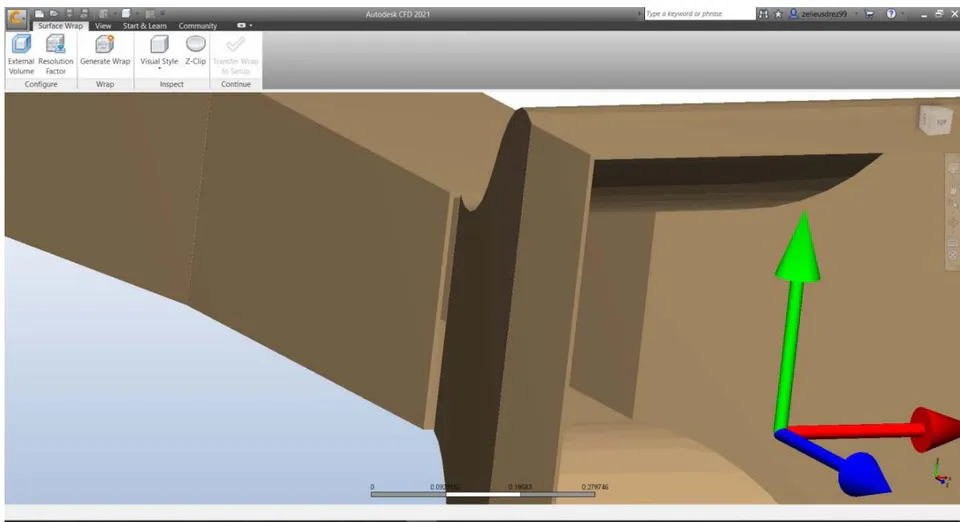Click the Open folder icon in quick access toolbar
This screenshot has width=960, height=522.
point(54,13)
